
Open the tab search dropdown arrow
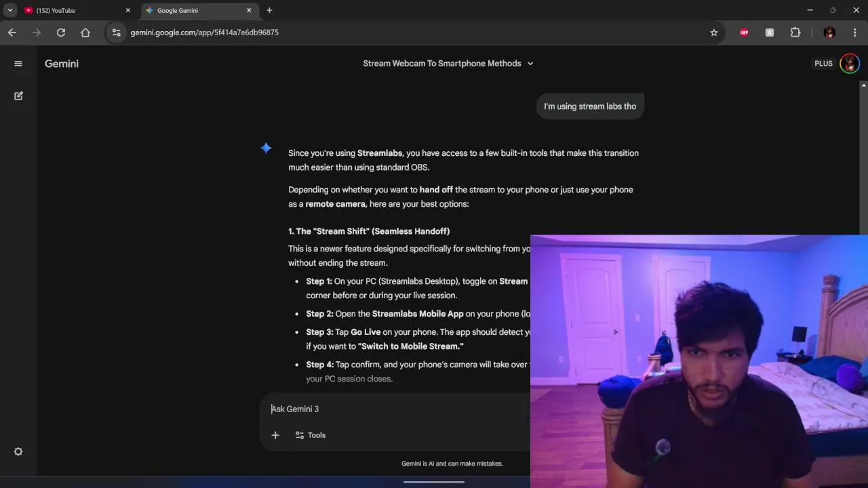(x=10, y=10)
